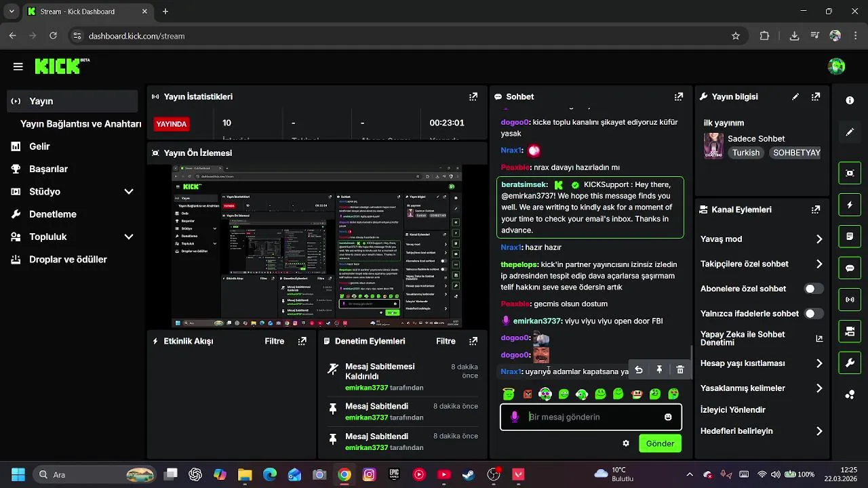Toggle Yalnızca ifadelerle sohbet switch
The image size is (868, 488).
tap(814, 314)
